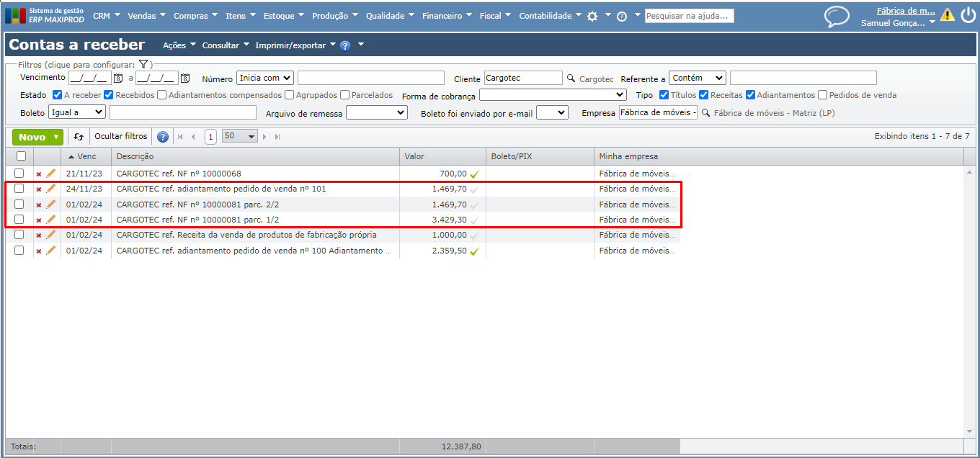Open the Financeiro menu
980x458 pixels.
[447, 16]
